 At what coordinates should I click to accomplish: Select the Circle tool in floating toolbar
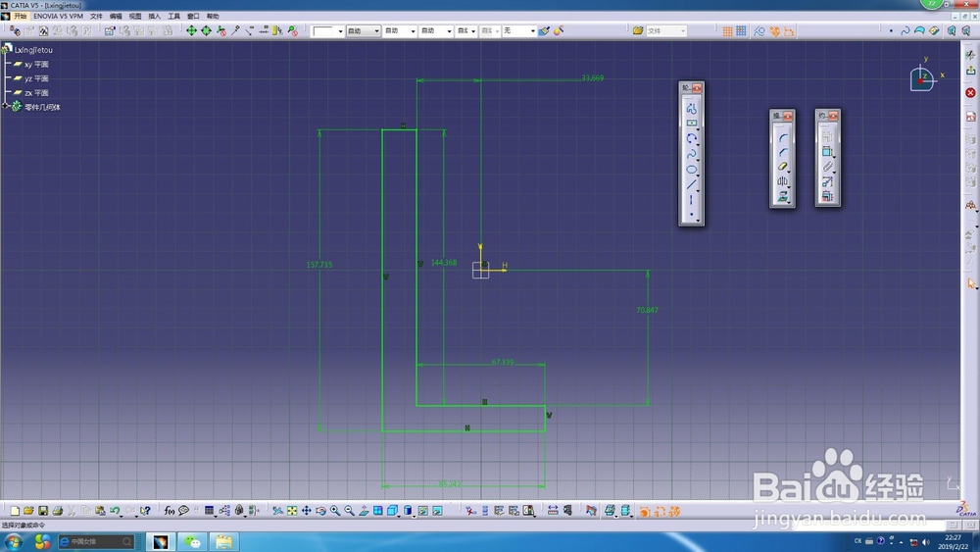coord(691,139)
